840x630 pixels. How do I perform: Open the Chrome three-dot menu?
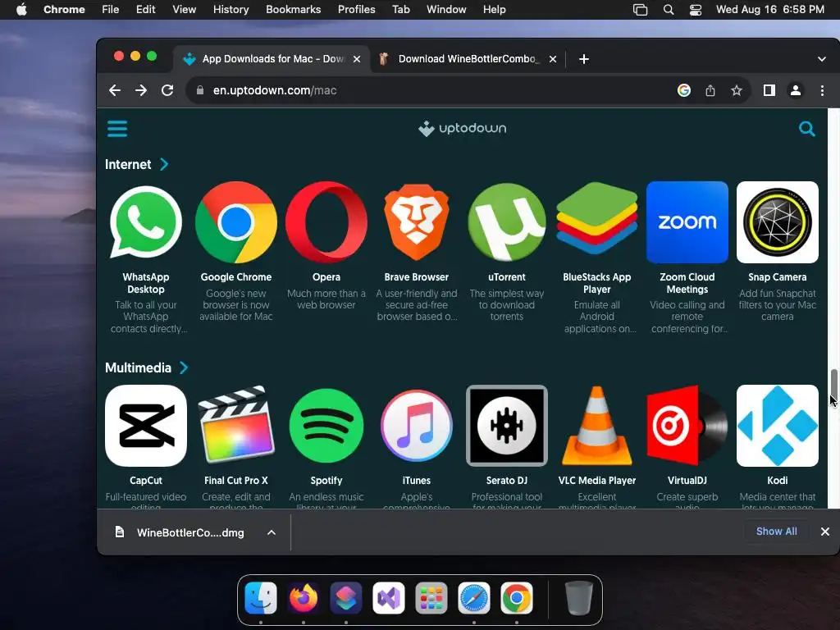[x=822, y=90]
